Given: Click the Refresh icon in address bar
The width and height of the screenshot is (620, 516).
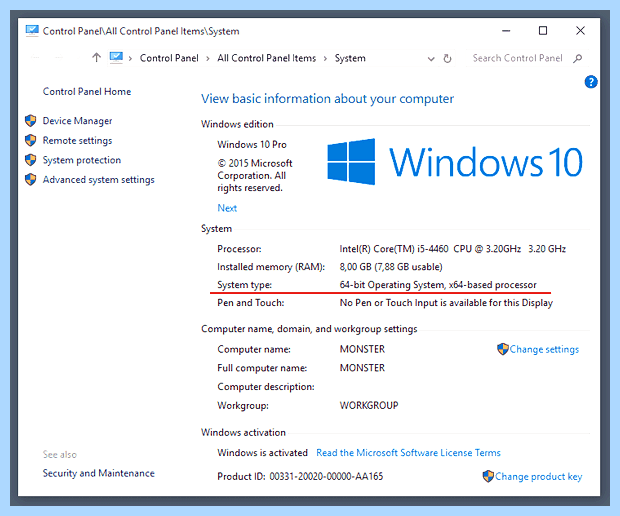Looking at the screenshot, I should (447, 59).
